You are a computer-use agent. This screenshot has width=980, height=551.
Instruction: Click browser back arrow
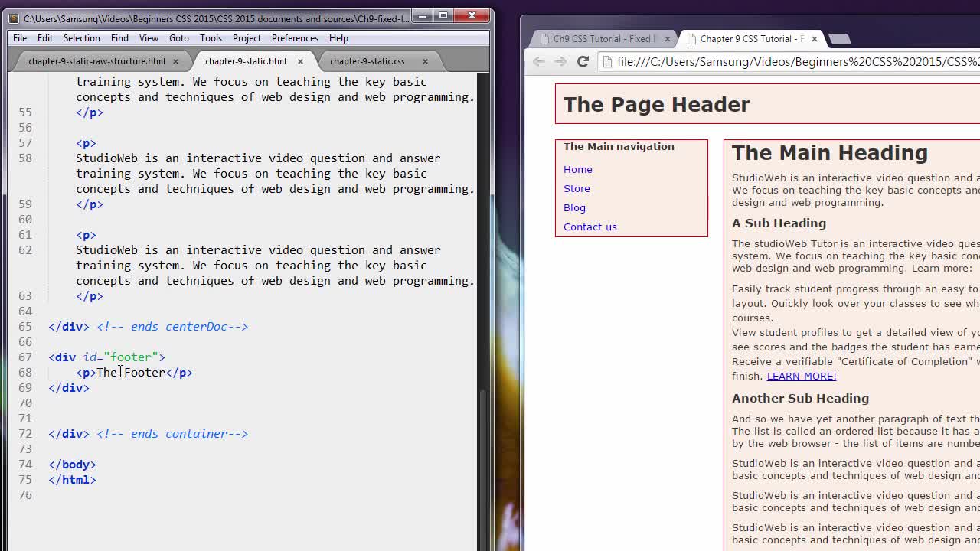[539, 62]
